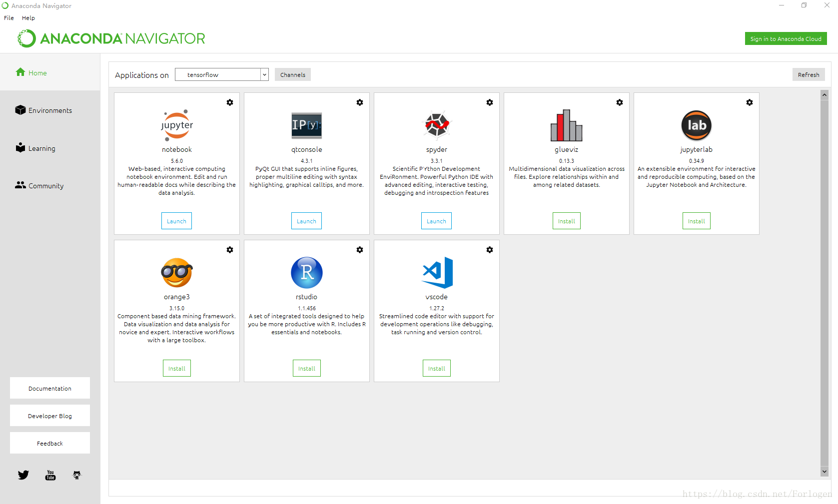Click the scrollbar up arrow

[x=825, y=95]
